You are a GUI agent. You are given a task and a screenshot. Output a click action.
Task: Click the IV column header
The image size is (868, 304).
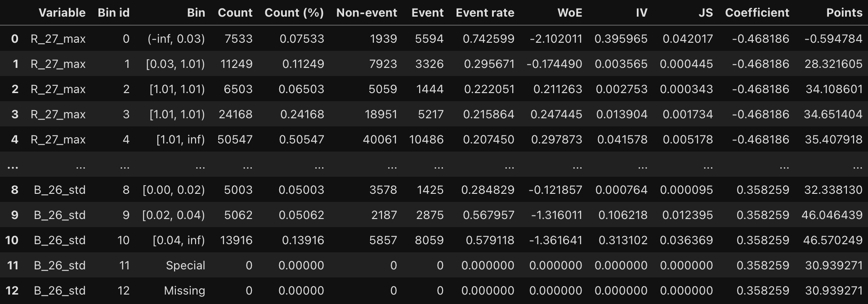[x=642, y=13]
